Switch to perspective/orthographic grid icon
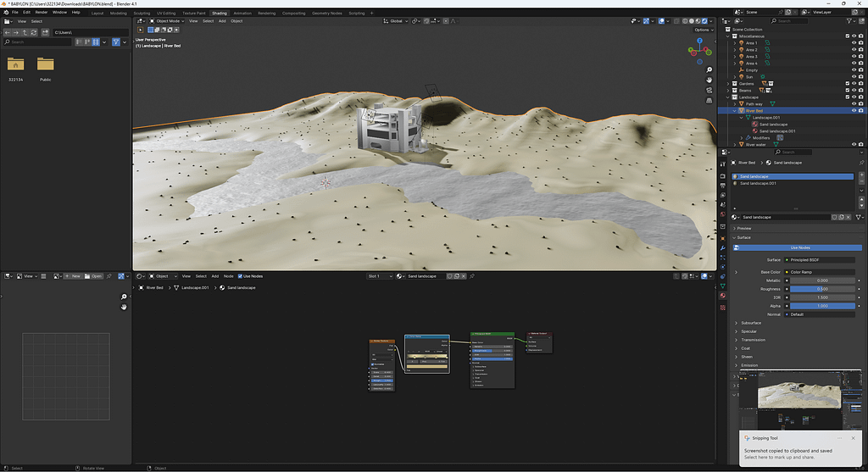The width and height of the screenshot is (868, 472). point(709,101)
